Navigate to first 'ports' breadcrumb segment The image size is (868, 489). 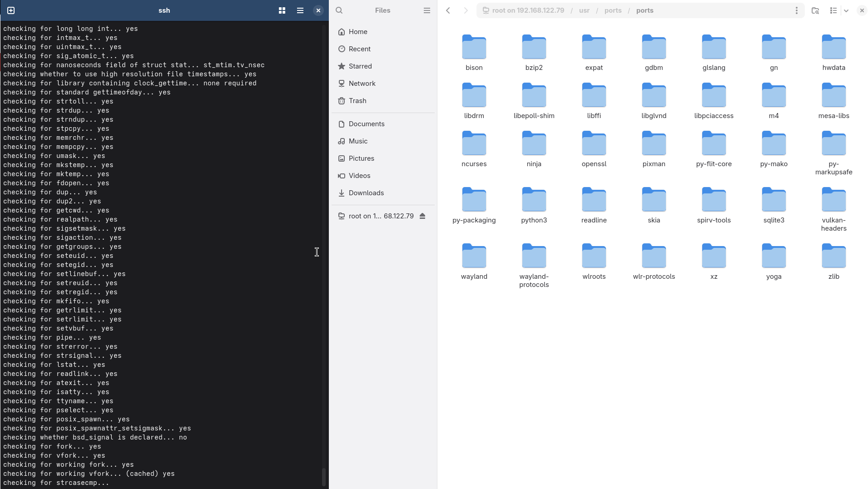point(613,10)
